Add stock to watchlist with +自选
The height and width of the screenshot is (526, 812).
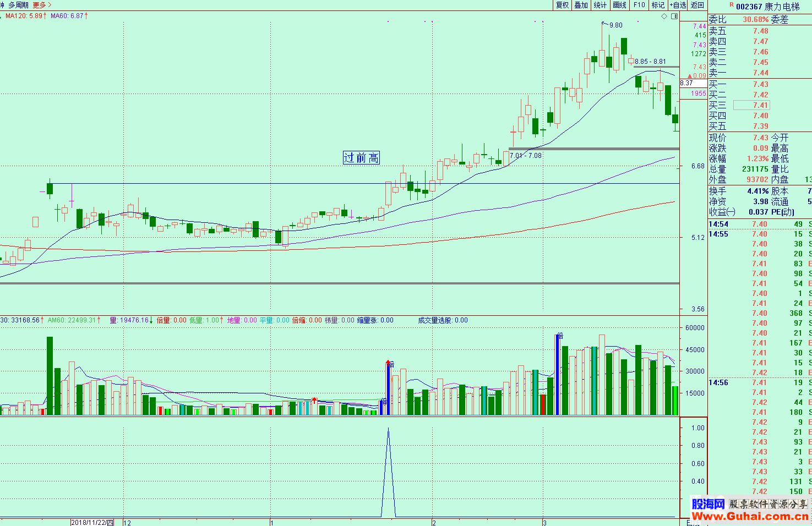tap(678, 5)
